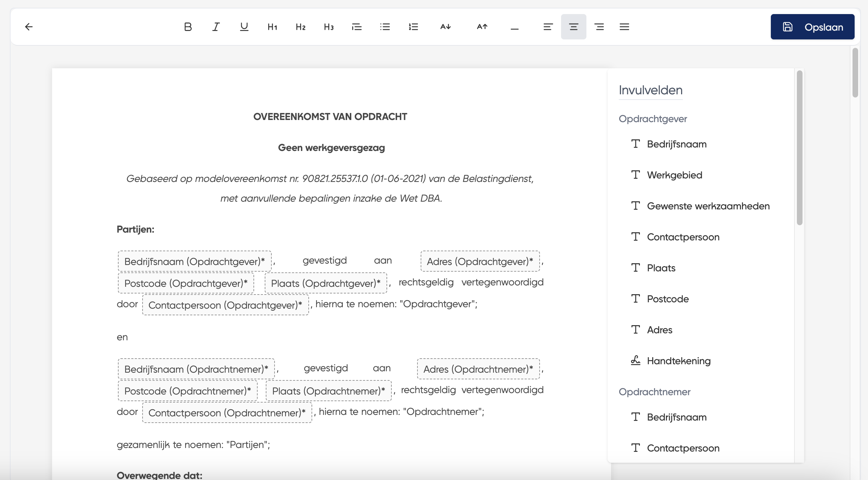Justify the text
868x480 pixels.
pos(624,27)
